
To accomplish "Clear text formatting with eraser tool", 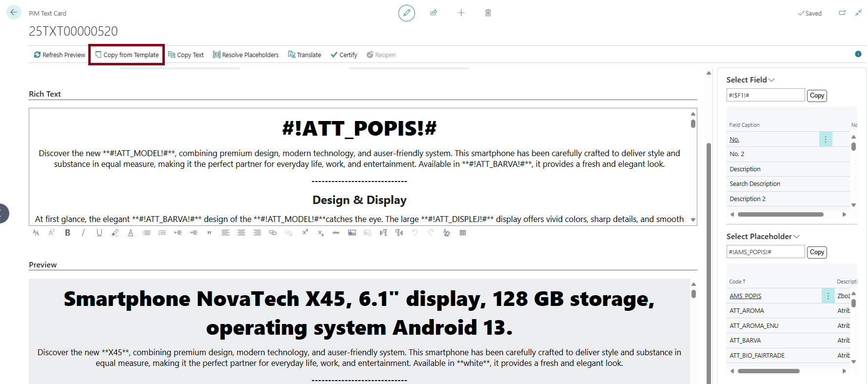I will pos(447,233).
